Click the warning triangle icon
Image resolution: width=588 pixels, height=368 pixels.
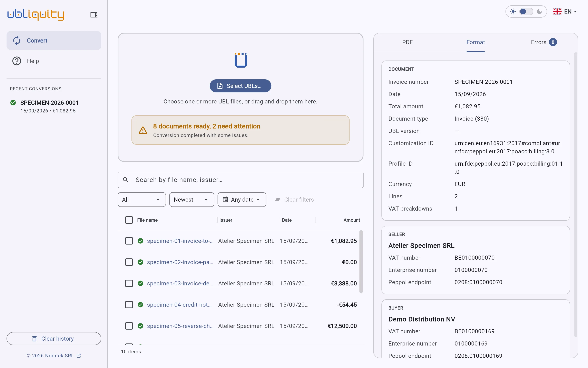(x=143, y=130)
